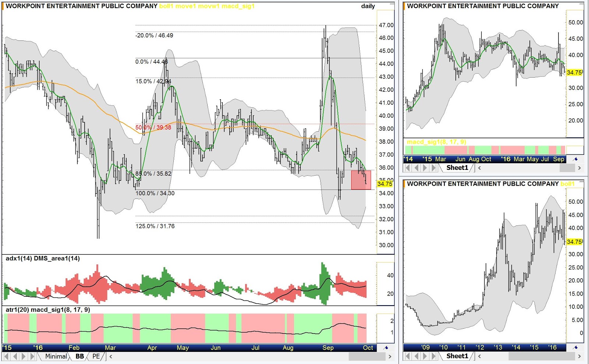
Task: Select Sheet1 tab in bottom-right chart
Action: [457, 356]
